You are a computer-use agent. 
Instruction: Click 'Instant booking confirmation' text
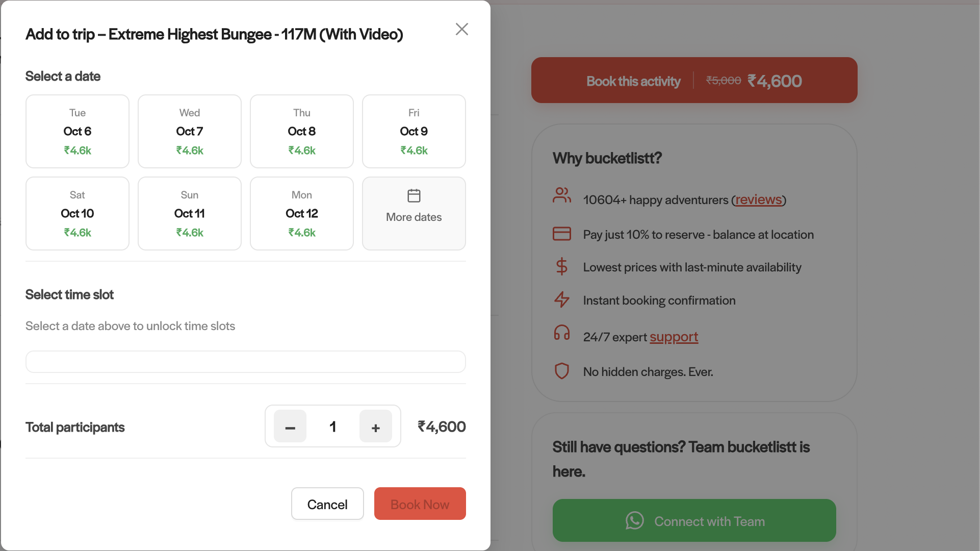659,300
